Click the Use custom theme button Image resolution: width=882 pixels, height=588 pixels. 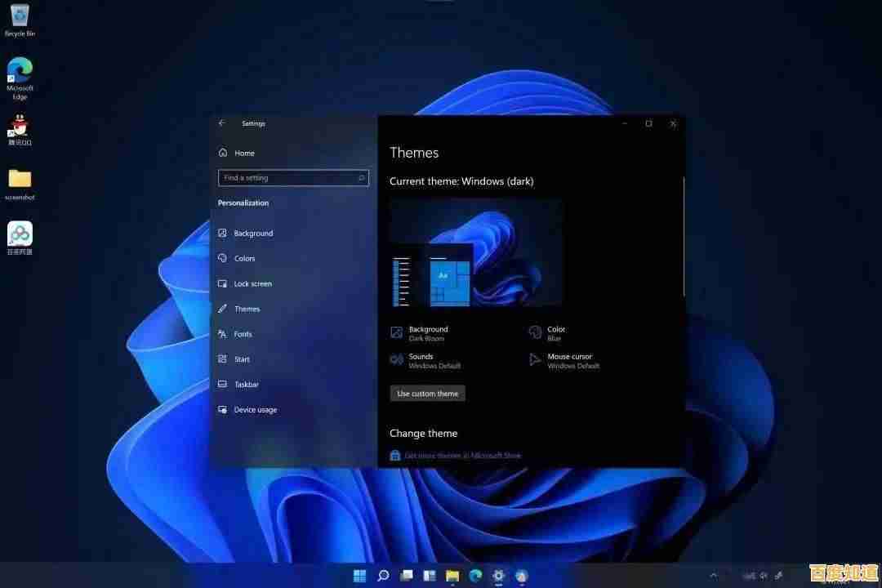pyautogui.click(x=427, y=393)
